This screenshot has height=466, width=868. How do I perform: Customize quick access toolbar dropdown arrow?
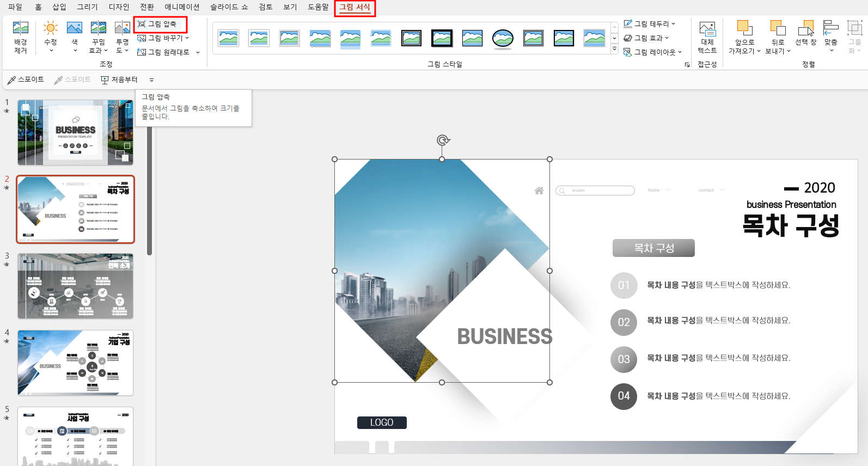[151, 80]
